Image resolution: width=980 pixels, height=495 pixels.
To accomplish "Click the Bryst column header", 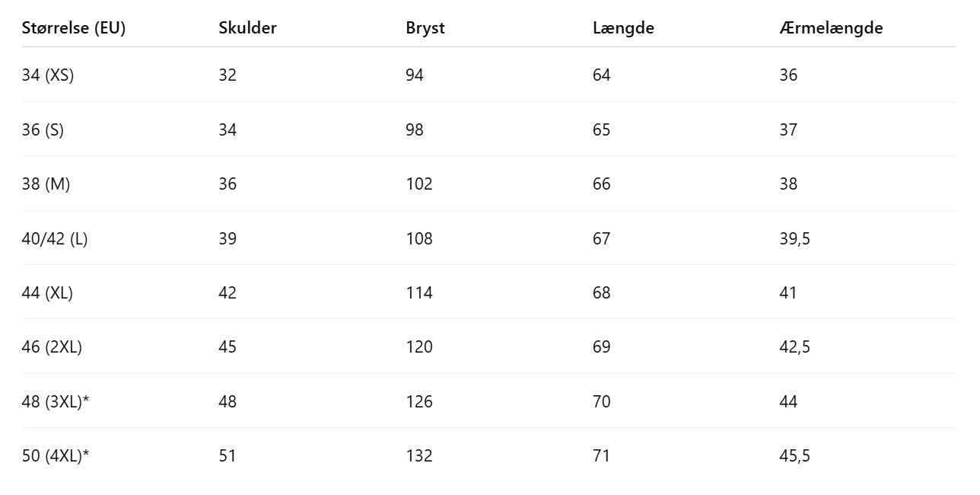I will click(x=425, y=28).
